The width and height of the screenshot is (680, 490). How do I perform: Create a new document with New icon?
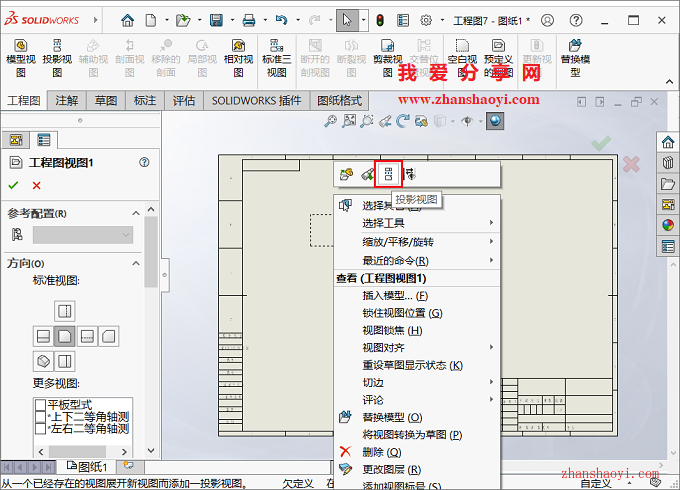[x=150, y=20]
